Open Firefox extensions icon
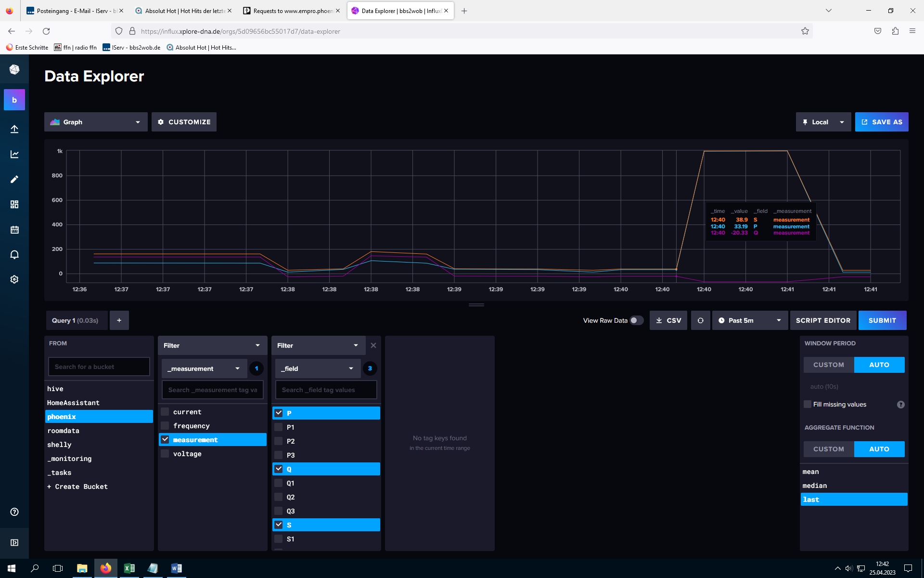 click(895, 31)
